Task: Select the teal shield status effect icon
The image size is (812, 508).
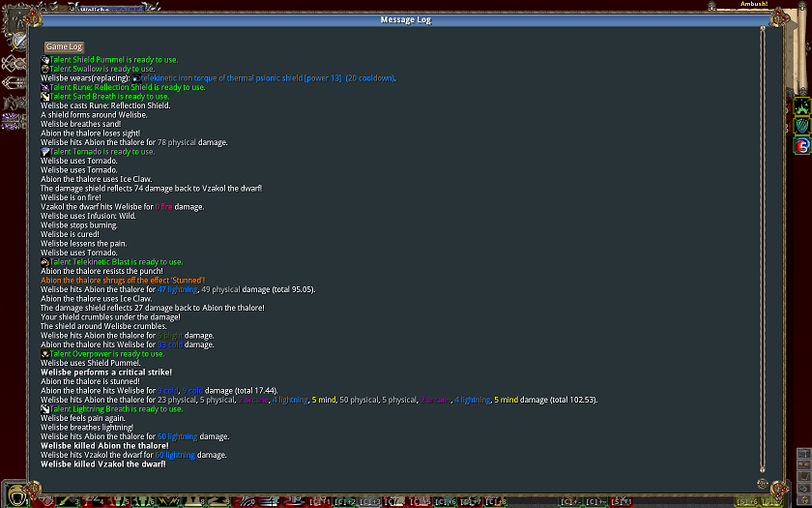Action: click(801, 126)
